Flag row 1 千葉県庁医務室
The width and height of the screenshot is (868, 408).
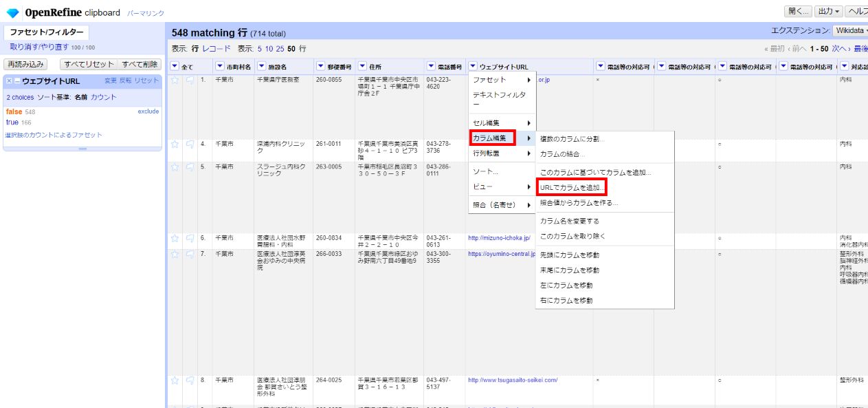click(190, 80)
